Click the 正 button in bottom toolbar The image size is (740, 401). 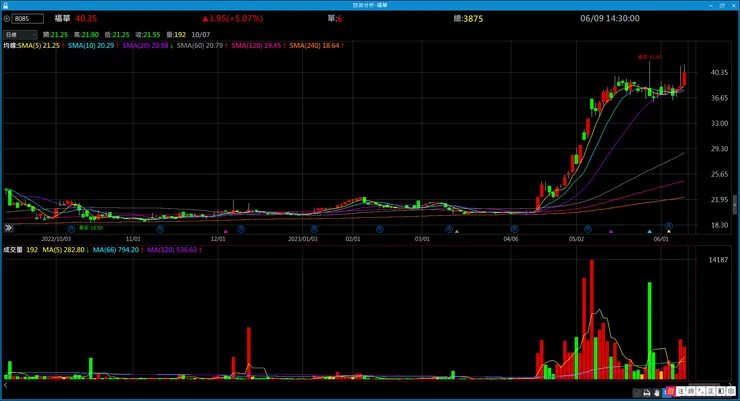point(711,392)
